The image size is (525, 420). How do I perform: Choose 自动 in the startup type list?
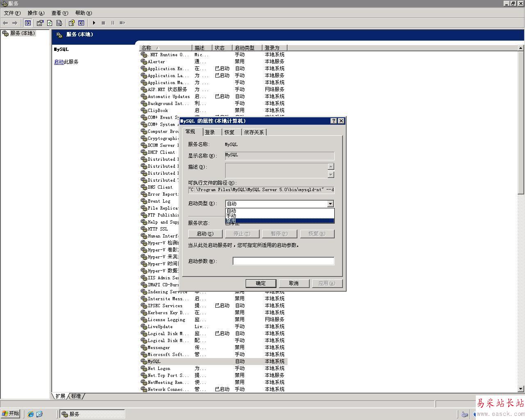[x=280, y=211]
